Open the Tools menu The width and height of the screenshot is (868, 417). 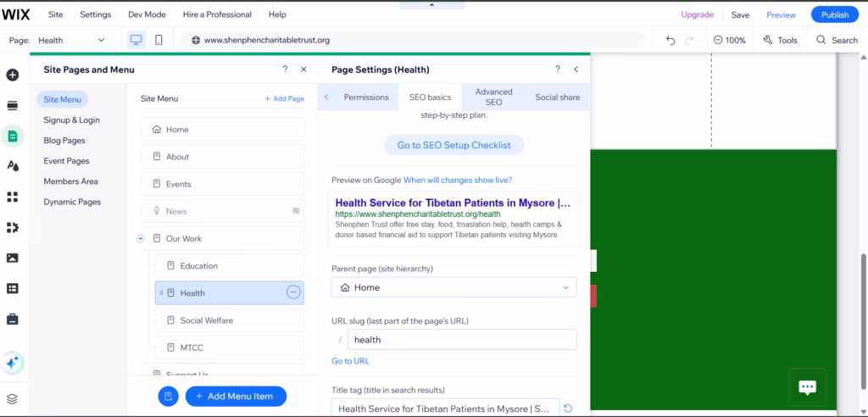[780, 40]
